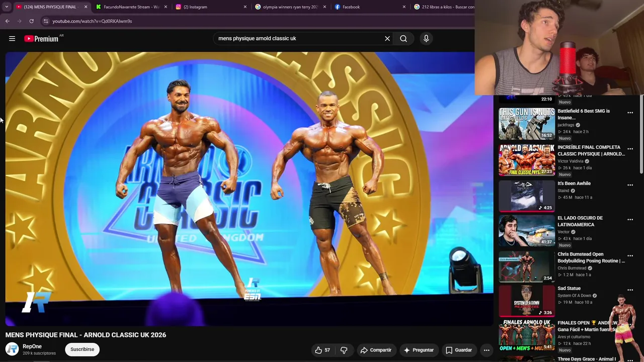Expand the browser tab search dropdown

7,7
